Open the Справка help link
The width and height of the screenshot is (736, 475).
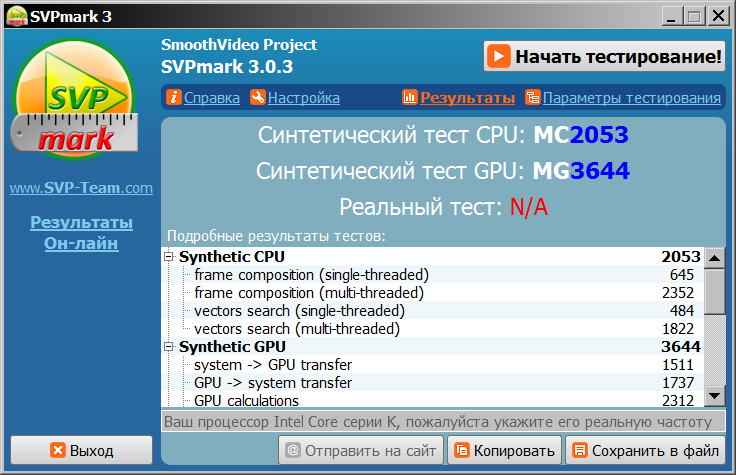click(x=212, y=98)
